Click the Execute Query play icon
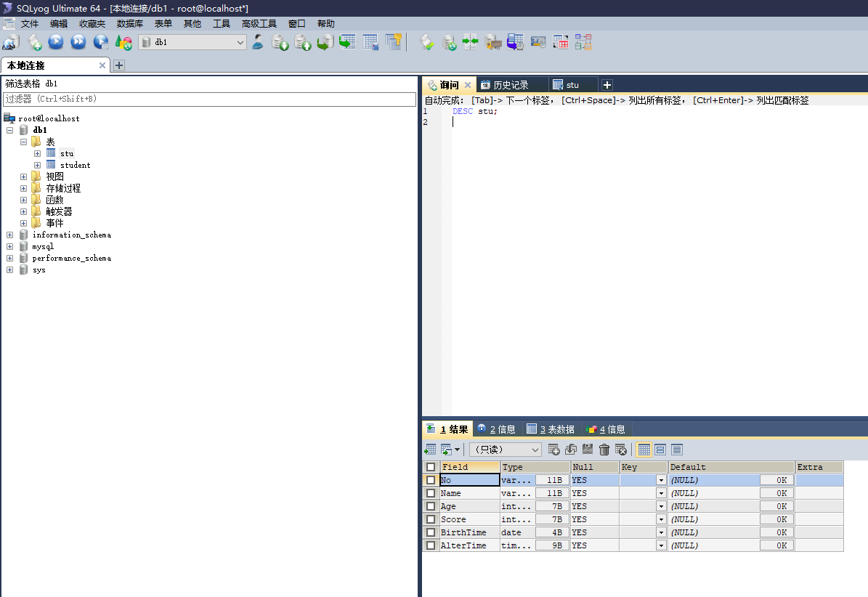868x597 pixels. pos(56,42)
